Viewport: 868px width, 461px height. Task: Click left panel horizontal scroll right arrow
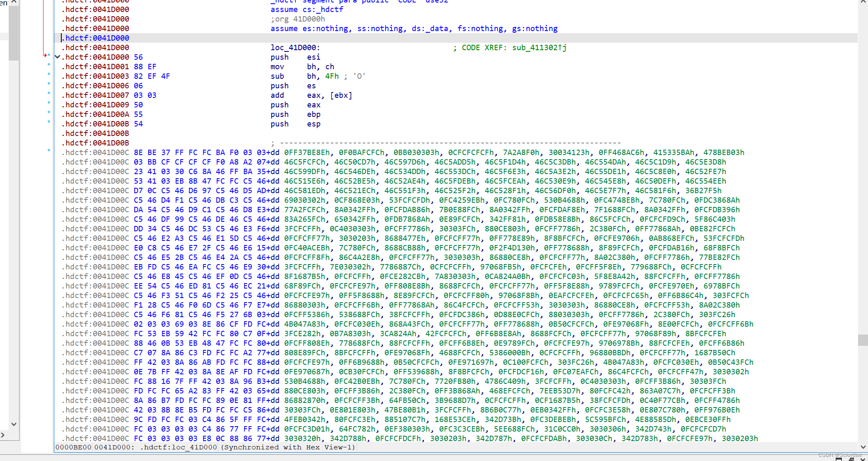3,435
